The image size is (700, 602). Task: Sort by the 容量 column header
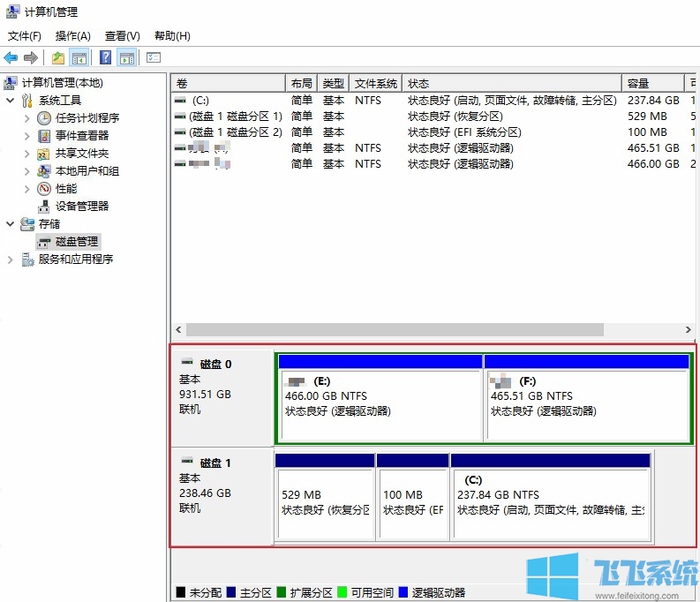click(x=652, y=84)
